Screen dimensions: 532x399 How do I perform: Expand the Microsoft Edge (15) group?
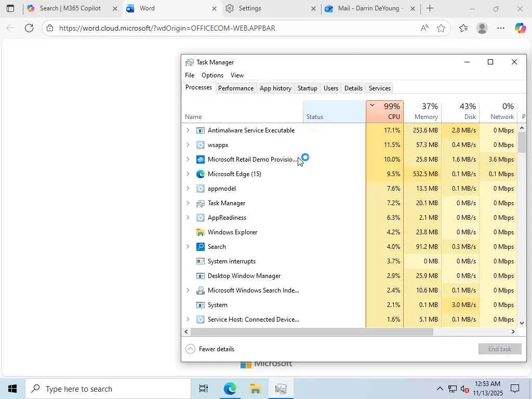(188, 174)
